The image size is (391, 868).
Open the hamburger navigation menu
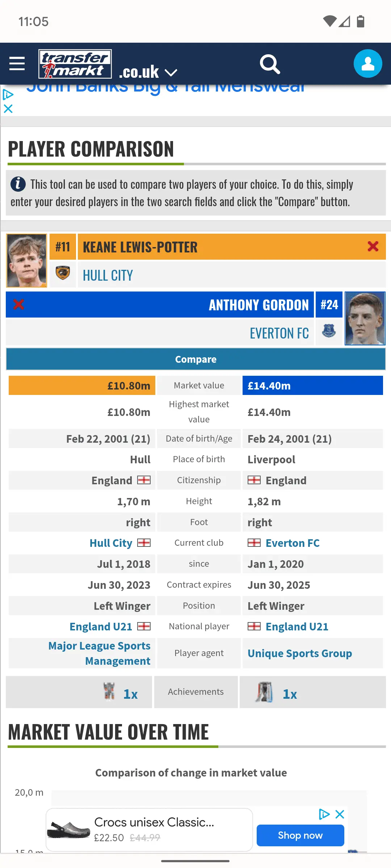(x=17, y=64)
